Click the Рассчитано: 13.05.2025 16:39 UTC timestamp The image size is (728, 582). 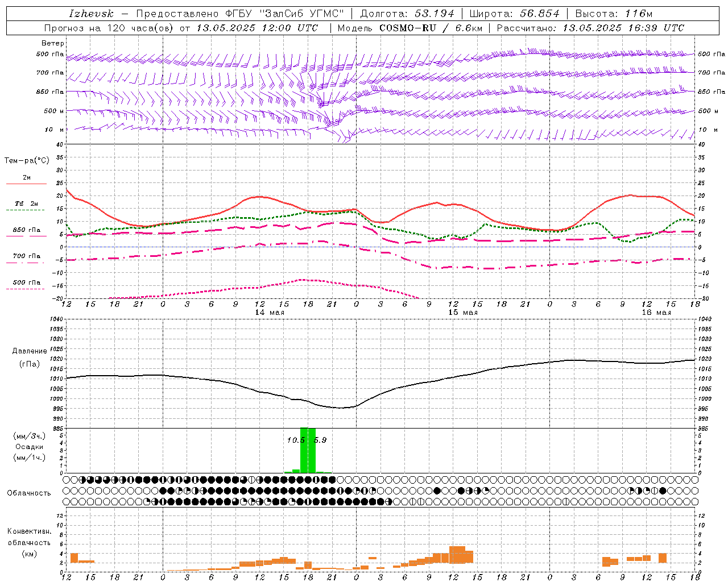[590, 28]
